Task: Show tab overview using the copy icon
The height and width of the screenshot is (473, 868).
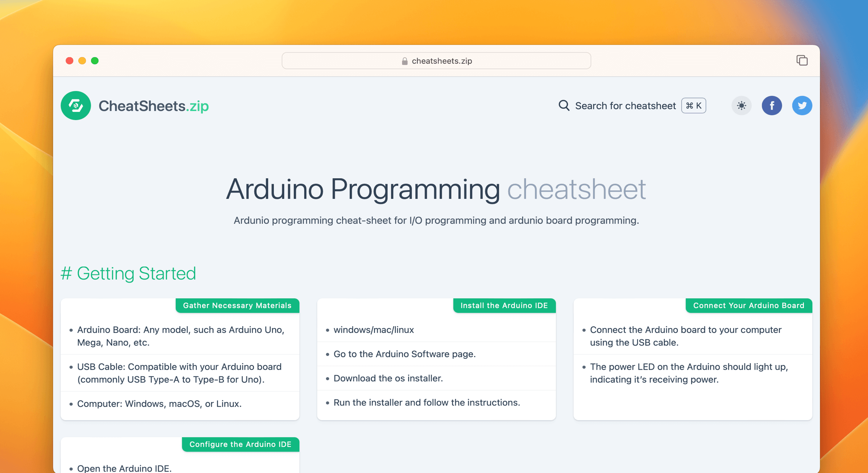Action: (x=802, y=60)
